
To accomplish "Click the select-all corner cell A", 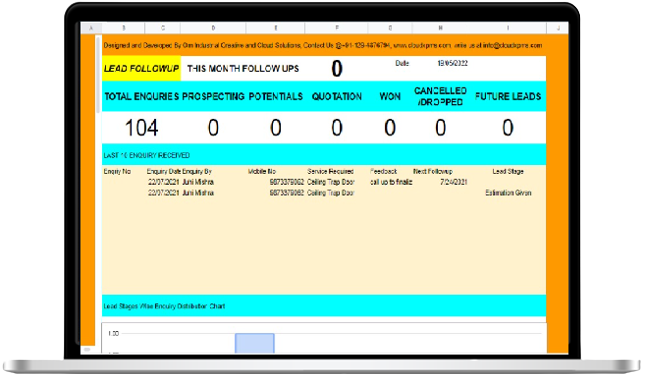I will pyautogui.click(x=91, y=28).
